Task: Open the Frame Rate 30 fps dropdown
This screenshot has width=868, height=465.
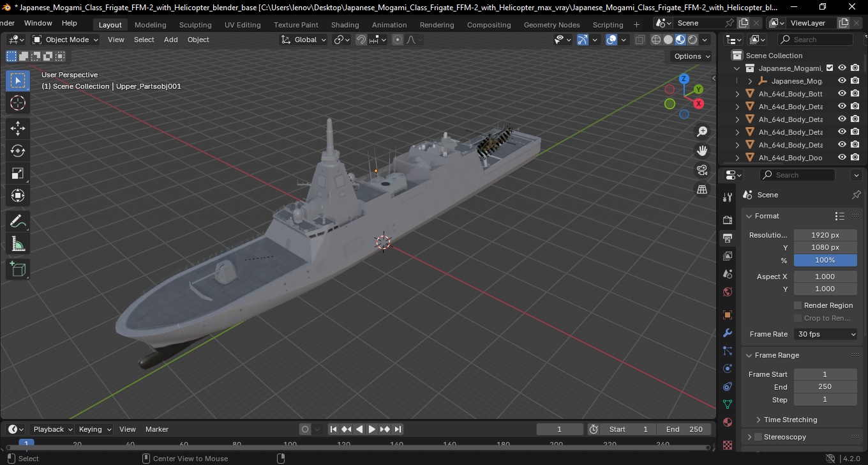Action: (x=826, y=334)
